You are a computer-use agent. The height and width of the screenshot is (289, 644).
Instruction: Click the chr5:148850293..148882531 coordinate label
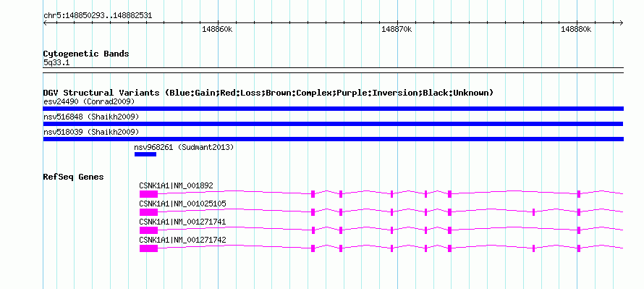tap(98, 16)
